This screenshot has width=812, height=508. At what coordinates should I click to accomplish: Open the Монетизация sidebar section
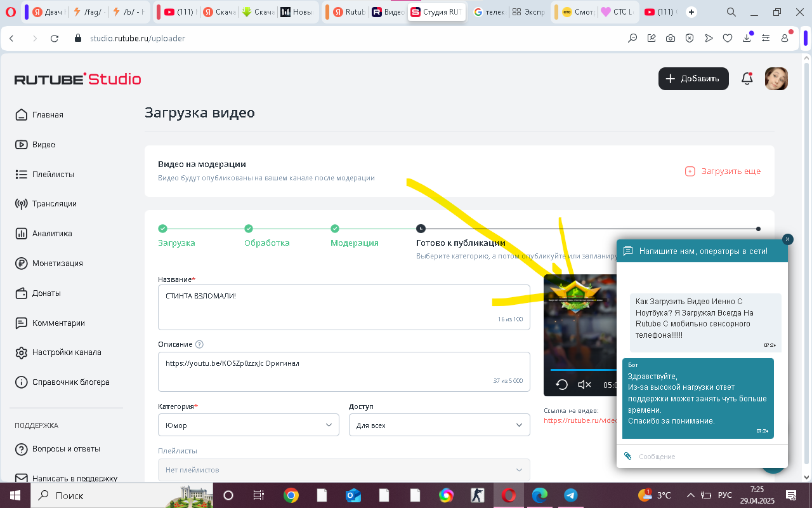coord(49,264)
